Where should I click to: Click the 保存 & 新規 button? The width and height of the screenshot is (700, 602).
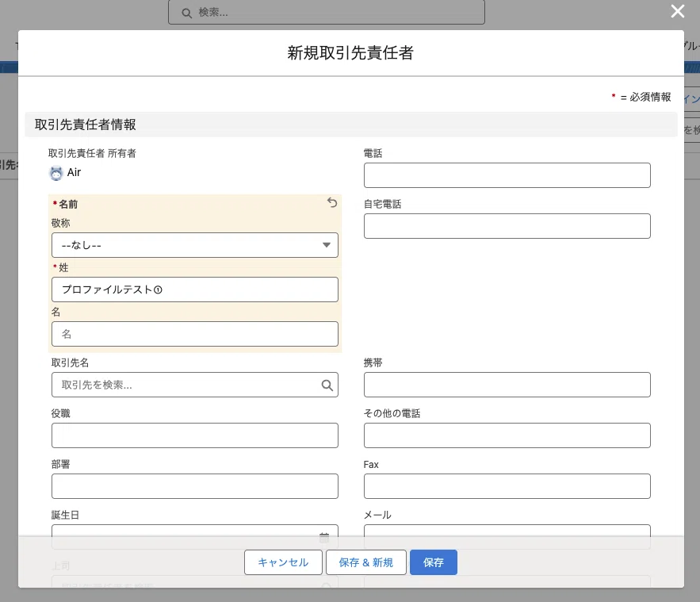pos(365,562)
